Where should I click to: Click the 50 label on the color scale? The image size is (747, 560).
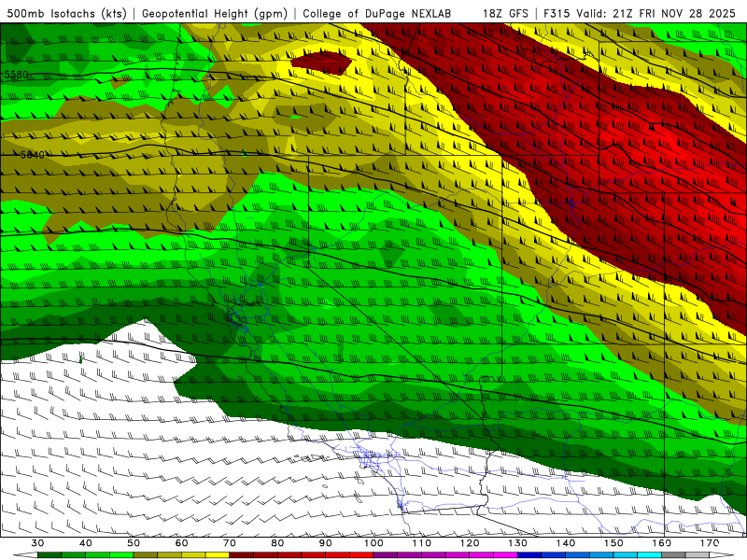click(x=134, y=543)
